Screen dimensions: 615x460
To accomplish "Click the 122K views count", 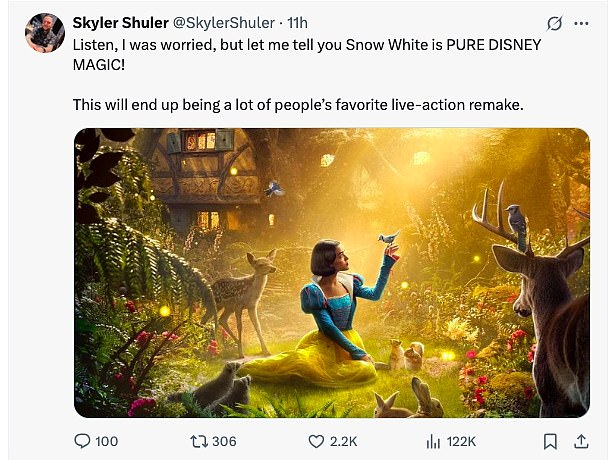I will pyautogui.click(x=460, y=441).
